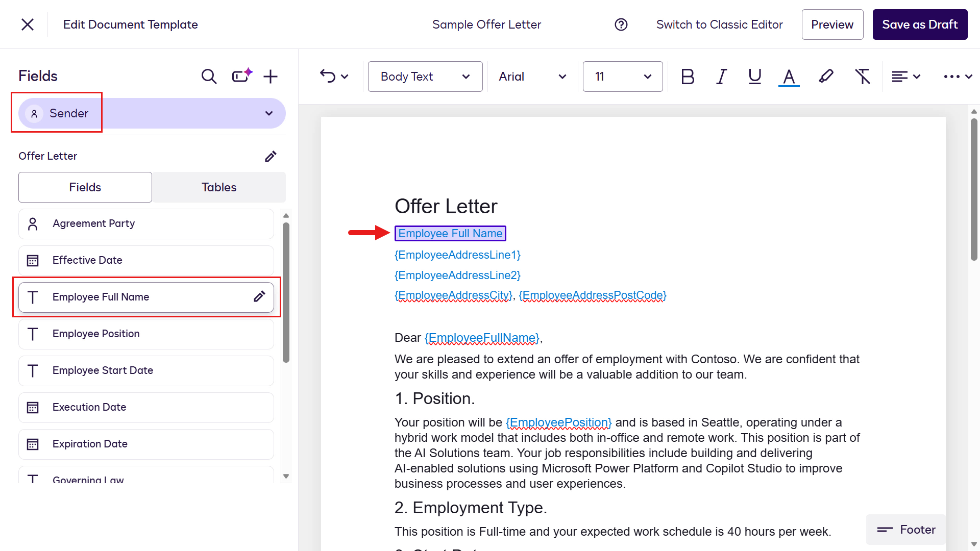Add a new field with plus icon

[271, 77]
